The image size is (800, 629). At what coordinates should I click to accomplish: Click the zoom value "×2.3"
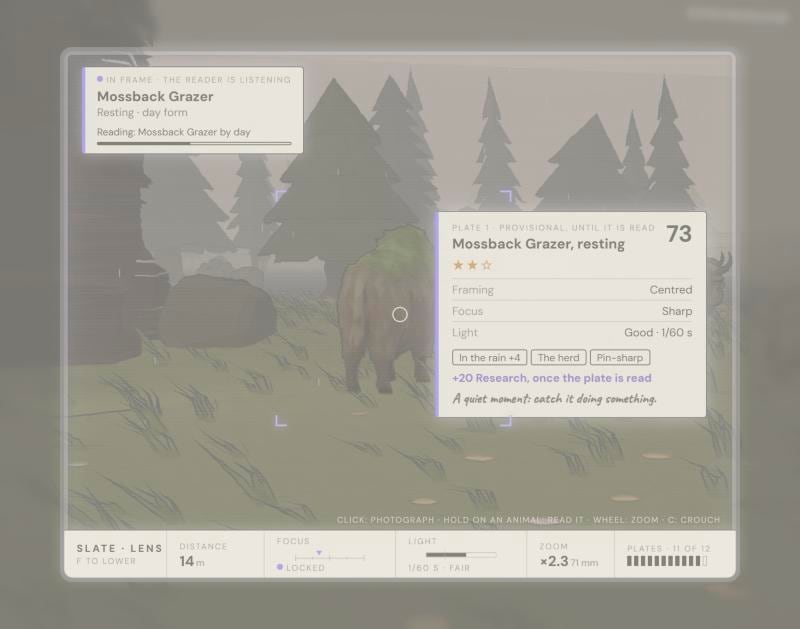554,562
